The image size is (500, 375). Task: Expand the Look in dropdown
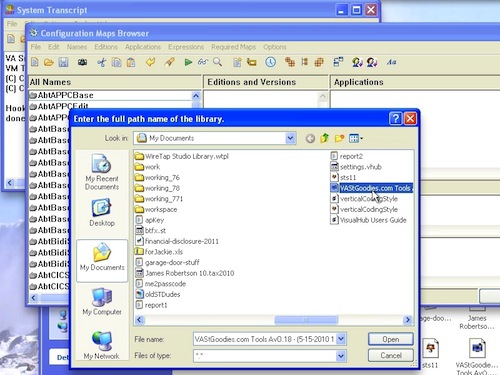[x=290, y=138]
